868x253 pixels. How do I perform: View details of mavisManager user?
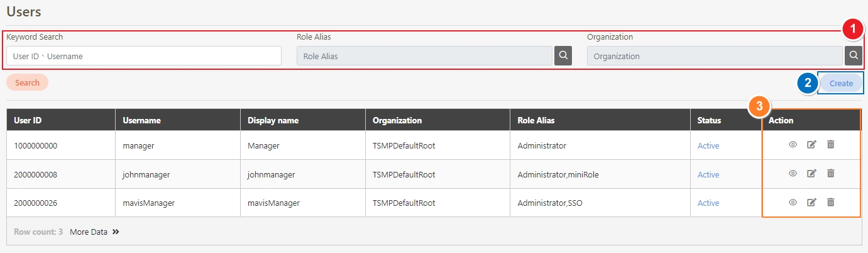tap(793, 202)
